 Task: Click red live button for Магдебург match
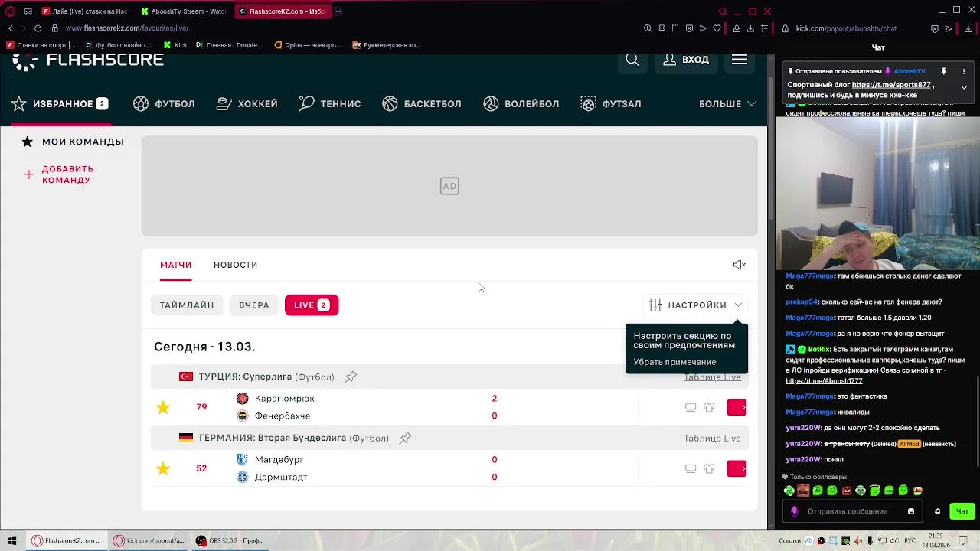pyautogui.click(x=737, y=468)
